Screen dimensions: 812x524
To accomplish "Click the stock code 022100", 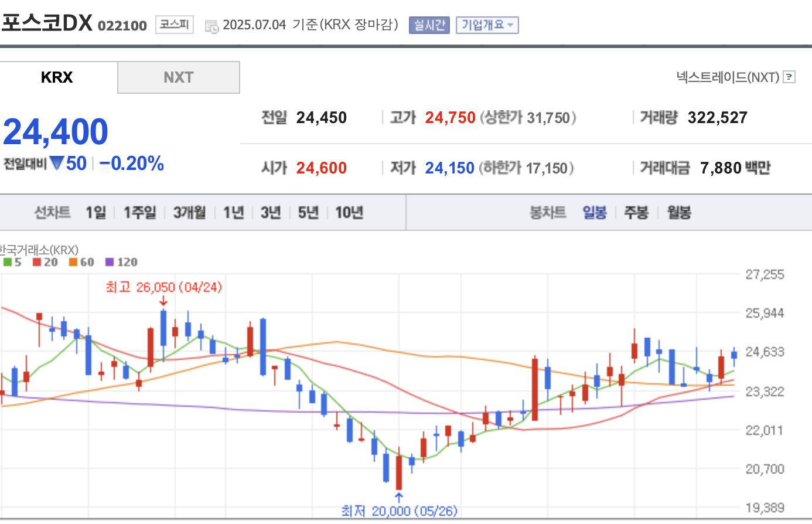I will pos(122,26).
